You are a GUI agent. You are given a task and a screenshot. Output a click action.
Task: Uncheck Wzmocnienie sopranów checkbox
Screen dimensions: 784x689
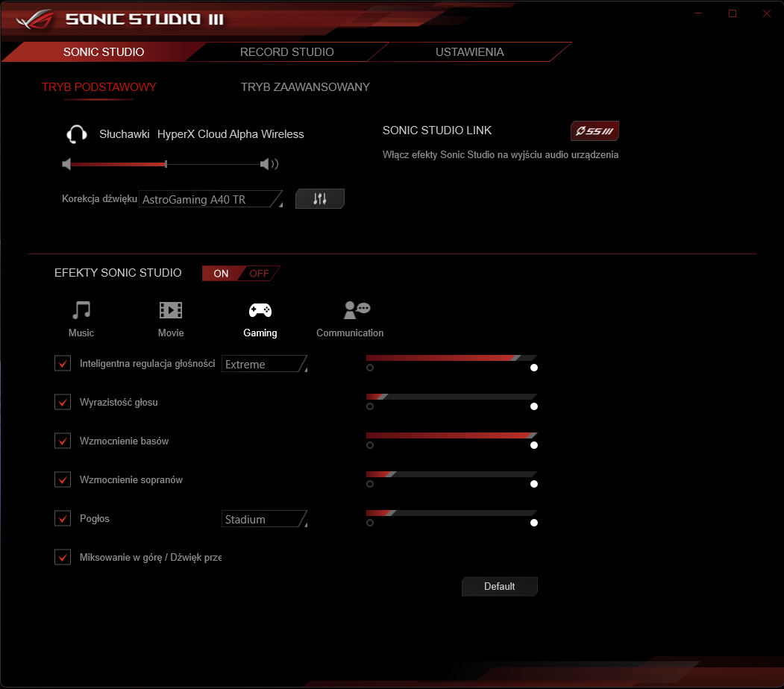[63, 479]
